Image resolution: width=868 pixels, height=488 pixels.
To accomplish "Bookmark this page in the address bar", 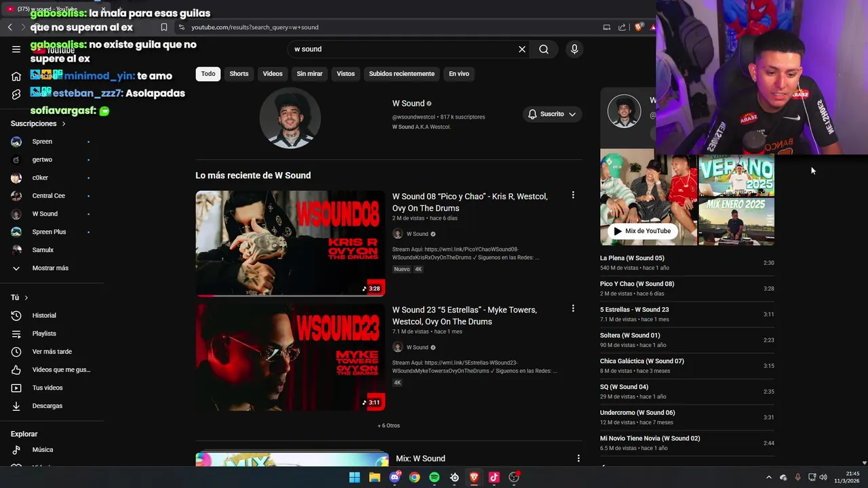I will (x=164, y=27).
